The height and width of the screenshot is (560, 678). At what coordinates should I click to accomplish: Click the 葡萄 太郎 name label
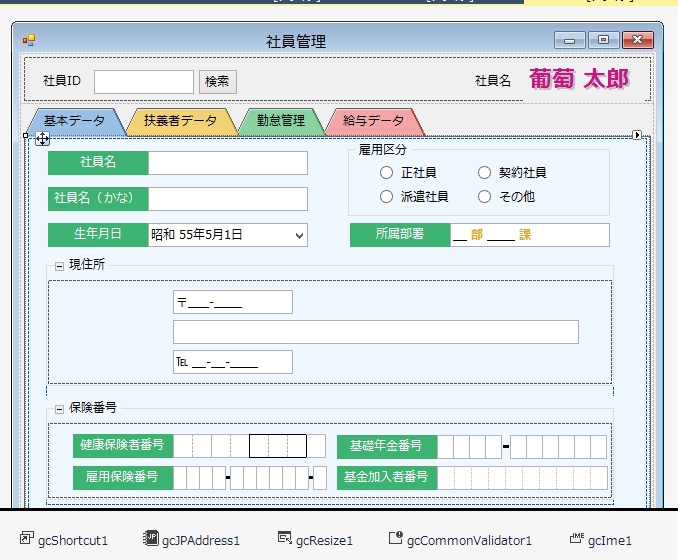click(579, 79)
